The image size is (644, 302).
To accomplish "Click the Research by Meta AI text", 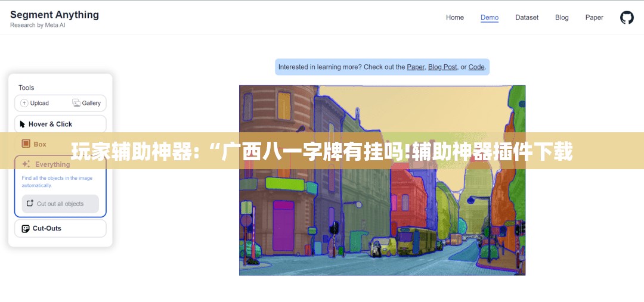I will pos(38,25).
